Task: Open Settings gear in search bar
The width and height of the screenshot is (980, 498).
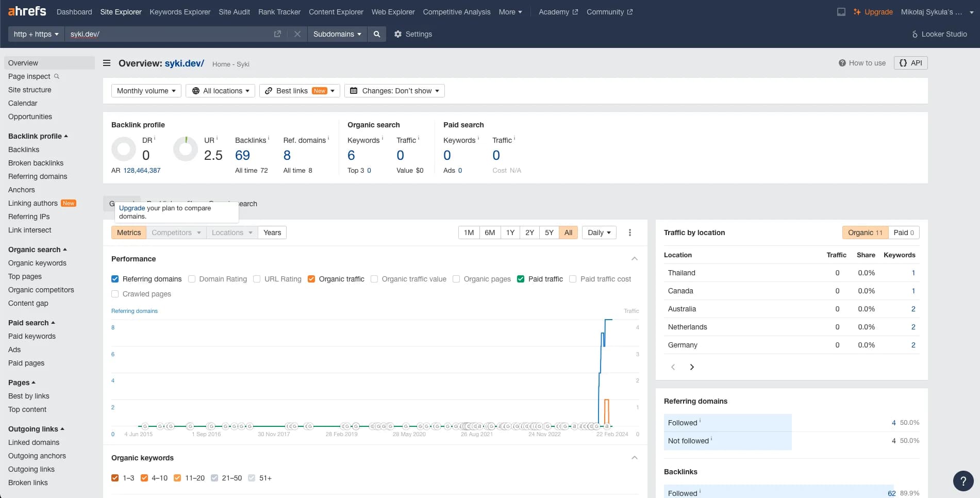Action: 413,34
